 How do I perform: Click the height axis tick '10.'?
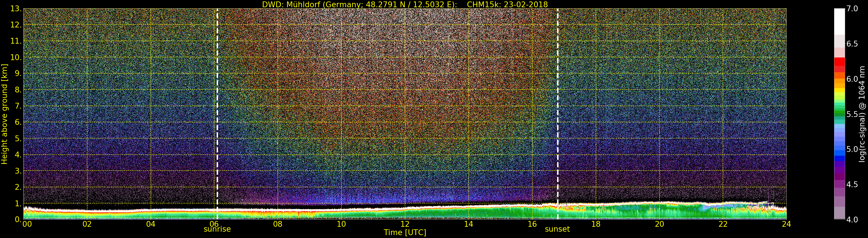(16, 57)
